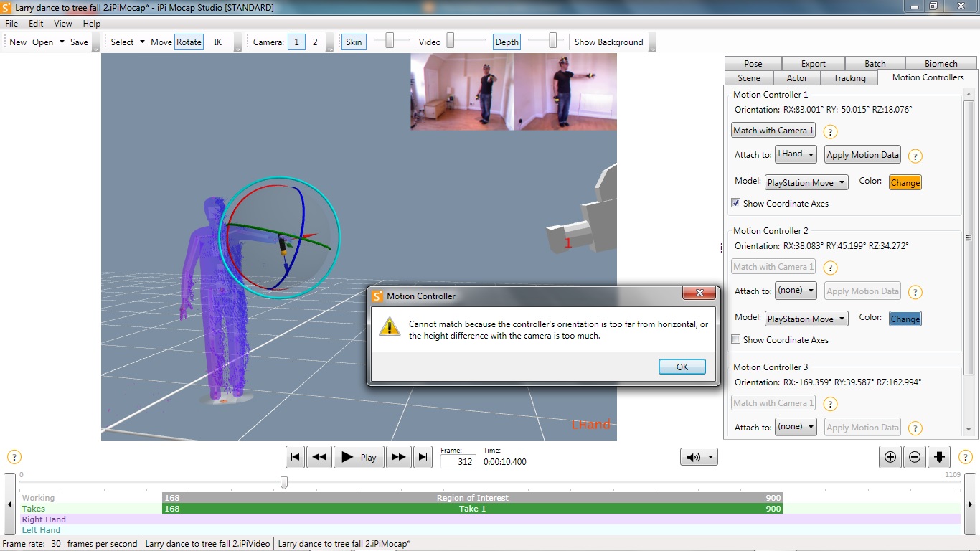The width and height of the screenshot is (980, 551).
Task: Open the LHand Attach to dropdown
Action: pos(796,154)
